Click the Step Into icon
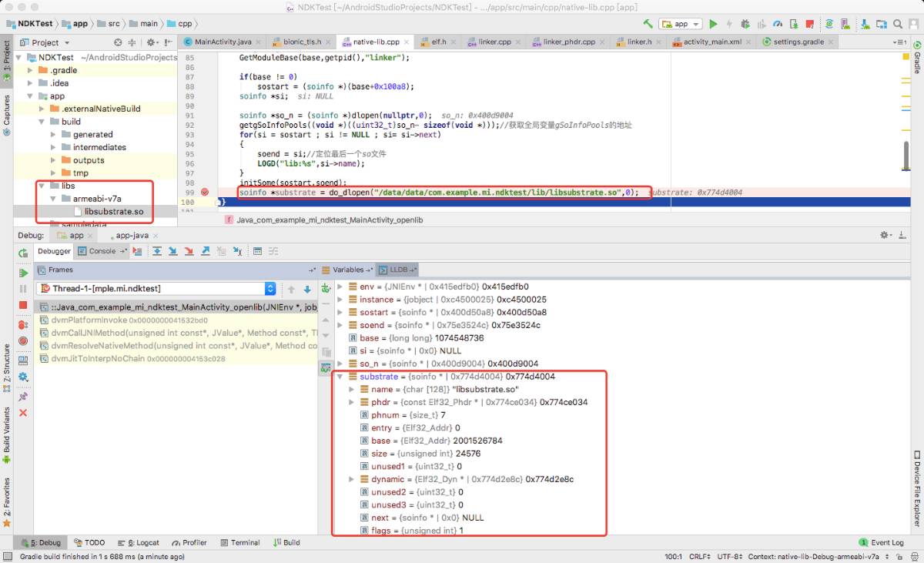This screenshot has height=563, width=924. (172, 251)
